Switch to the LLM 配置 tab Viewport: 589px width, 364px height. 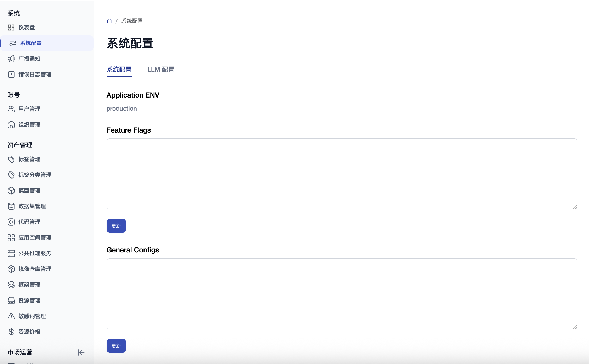coord(161,70)
